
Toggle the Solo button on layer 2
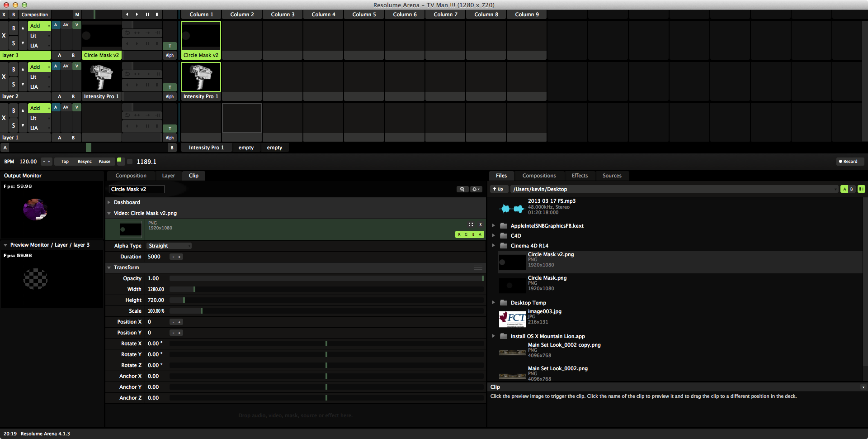[x=14, y=84]
